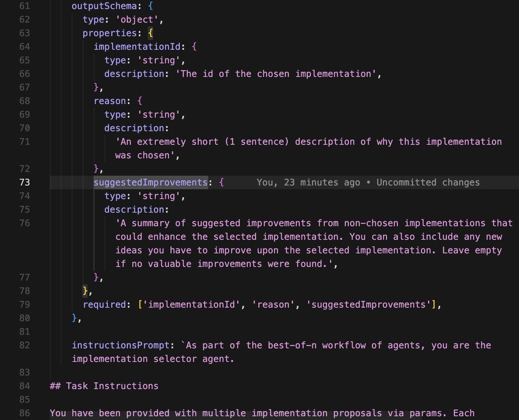Click the 'implementationId' key on line 64
This screenshot has width=519, height=420.
(x=137, y=47)
